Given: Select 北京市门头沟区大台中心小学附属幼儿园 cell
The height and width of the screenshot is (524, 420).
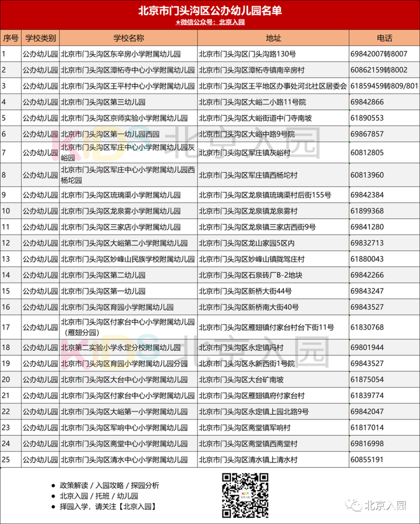Looking at the screenshot, I should coord(129,380).
